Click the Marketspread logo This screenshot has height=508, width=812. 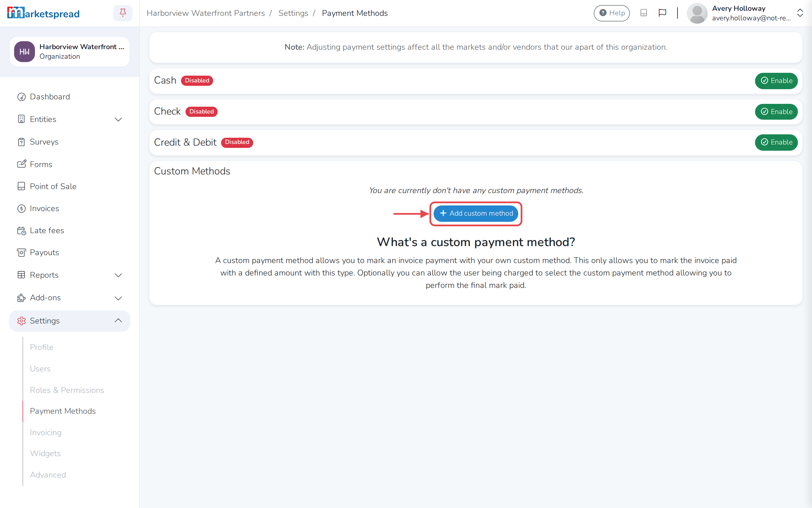point(43,13)
